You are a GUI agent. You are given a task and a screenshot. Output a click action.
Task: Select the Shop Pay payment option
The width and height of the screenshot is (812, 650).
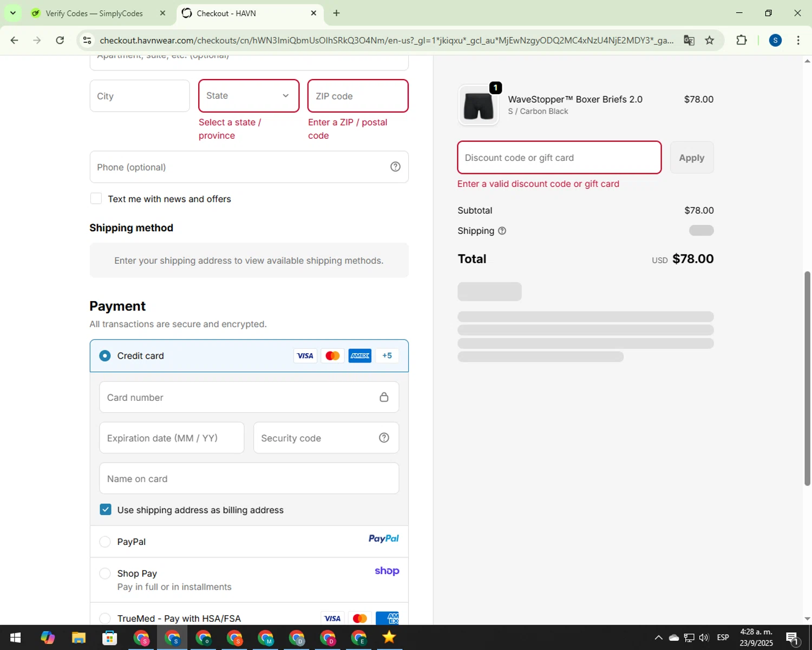pyautogui.click(x=105, y=574)
